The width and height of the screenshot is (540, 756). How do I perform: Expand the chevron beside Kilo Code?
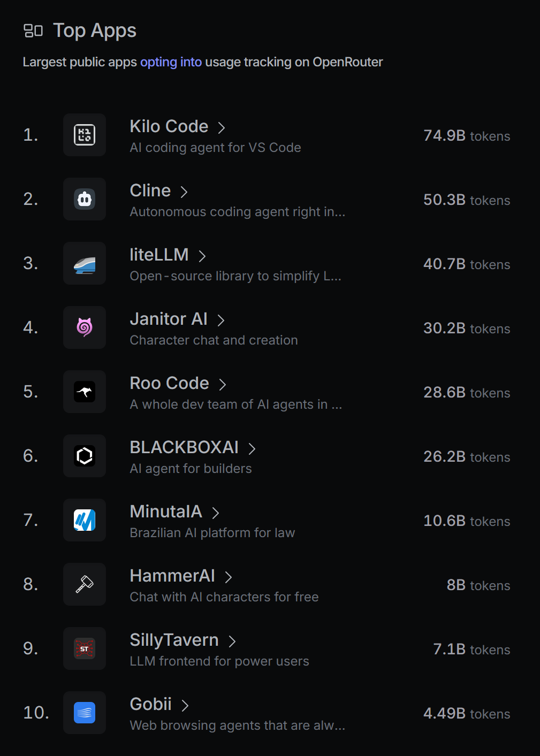pos(222,127)
